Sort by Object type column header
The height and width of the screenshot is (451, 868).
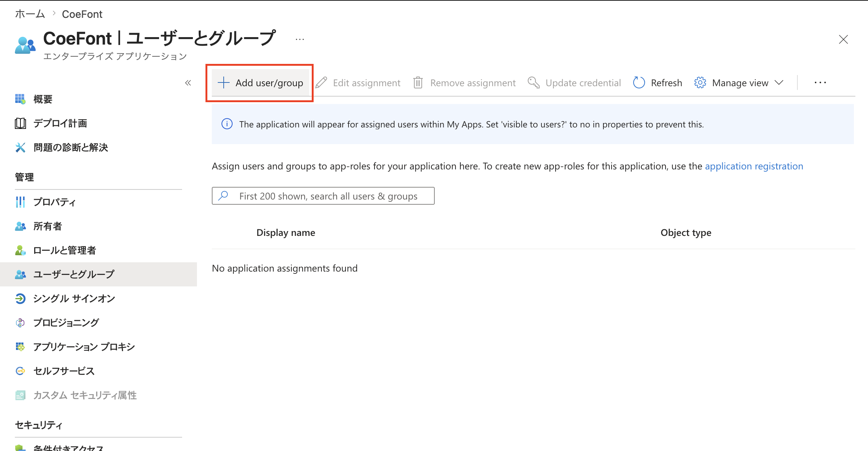[686, 233]
